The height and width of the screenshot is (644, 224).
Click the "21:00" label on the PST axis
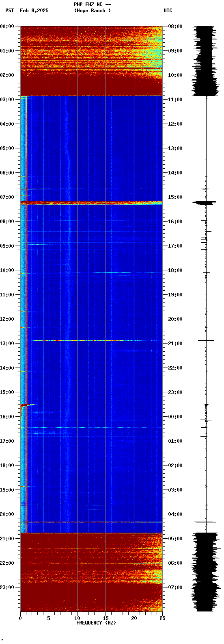click(7, 539)
